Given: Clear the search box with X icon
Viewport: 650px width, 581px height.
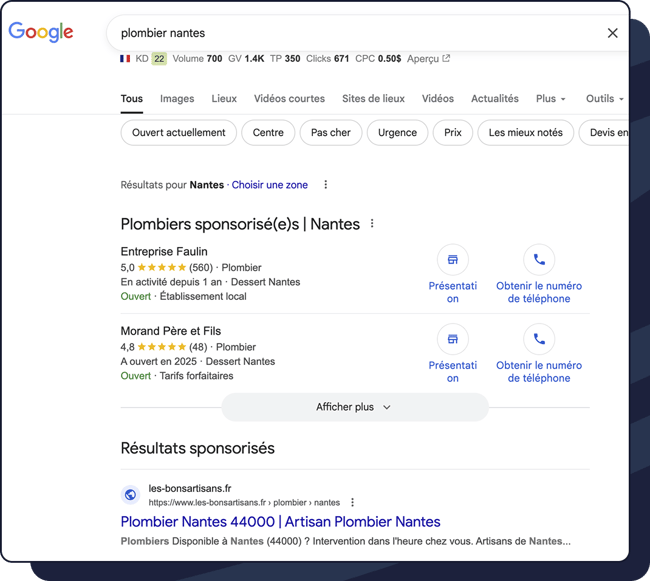Looking at the screenshot, I should [613, 33].
